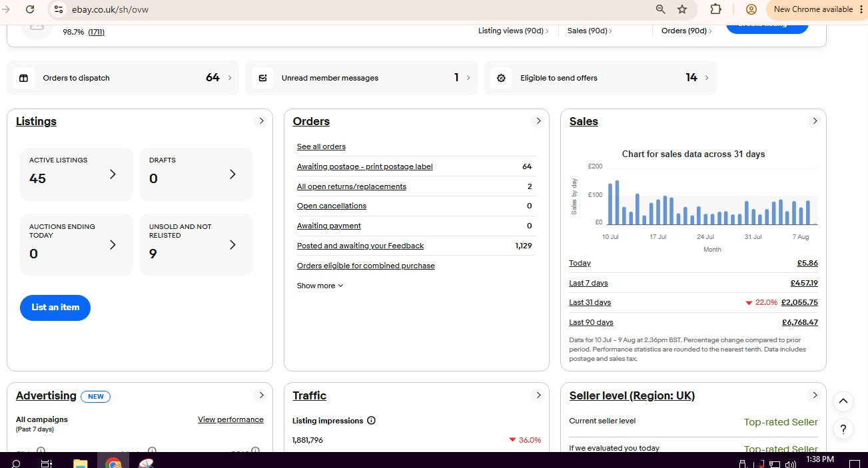Screen dimensions: 868x468
Task: Open All open returns/replacements link
Action: click(x=351, y=186)
